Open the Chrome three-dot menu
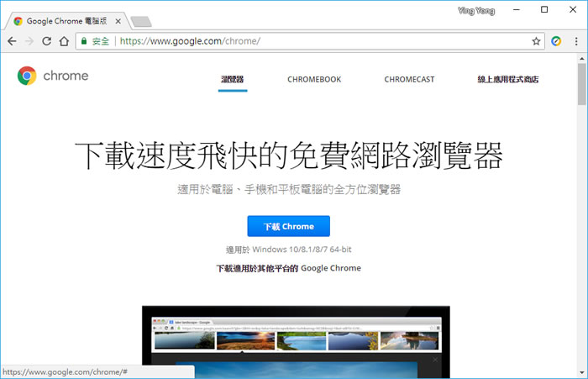The image size is (588, 379). coord(576,41)
